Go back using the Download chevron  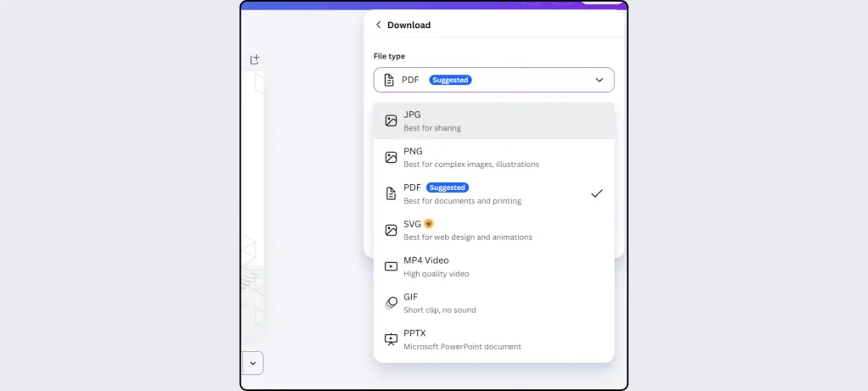(379, 25)
